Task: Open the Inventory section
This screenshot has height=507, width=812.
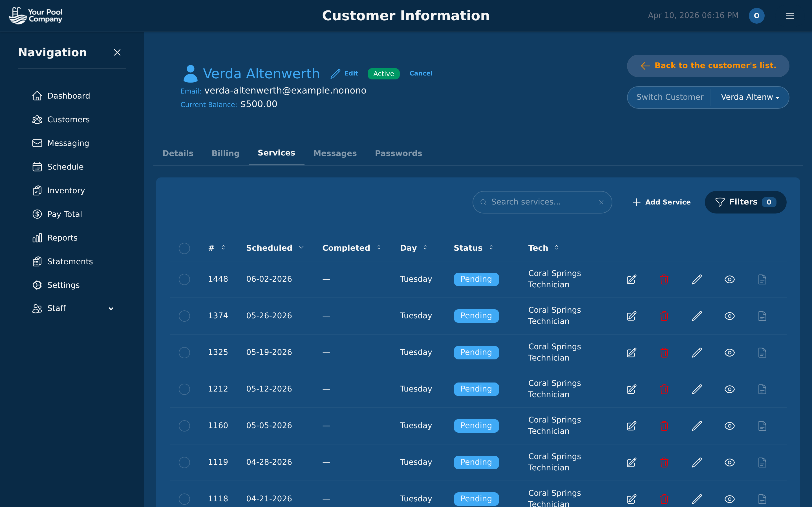Action: (x=66, y=190)
